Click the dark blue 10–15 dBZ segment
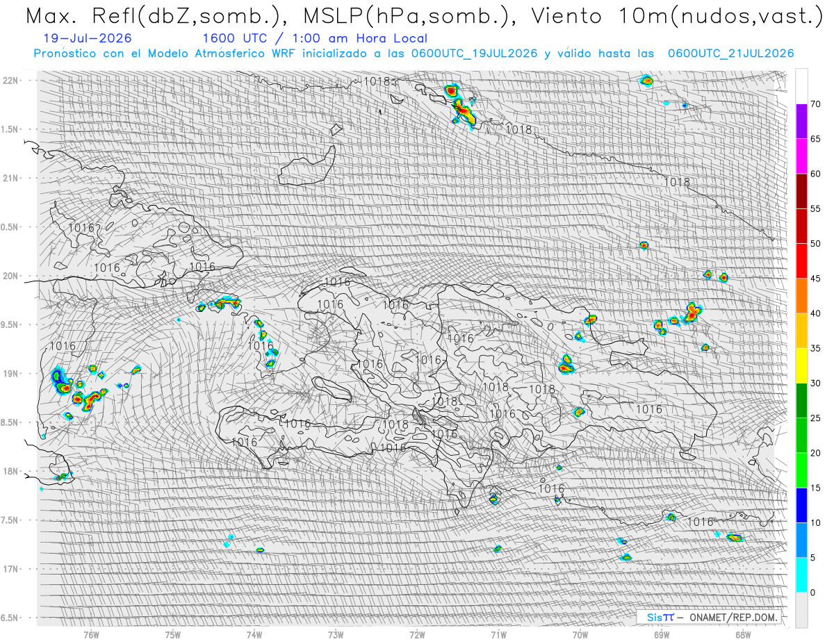This screenshot has height=644, width=834. 801,505
